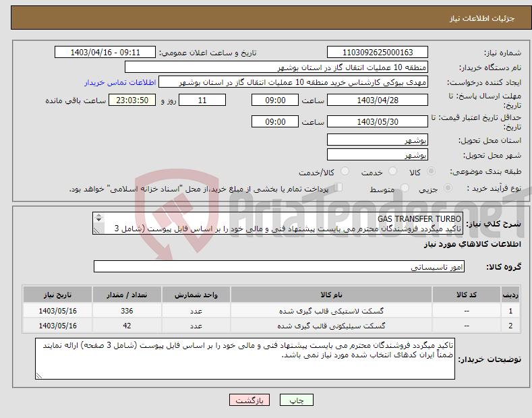The width and height of the screenshot is (532, 418).
Task: Click the response deadline hour field 09:00
Action: click(275, 100)
